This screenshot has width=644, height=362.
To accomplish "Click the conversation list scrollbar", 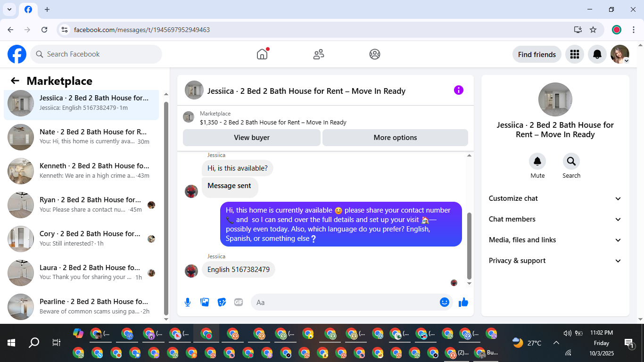I will (166, 208).
